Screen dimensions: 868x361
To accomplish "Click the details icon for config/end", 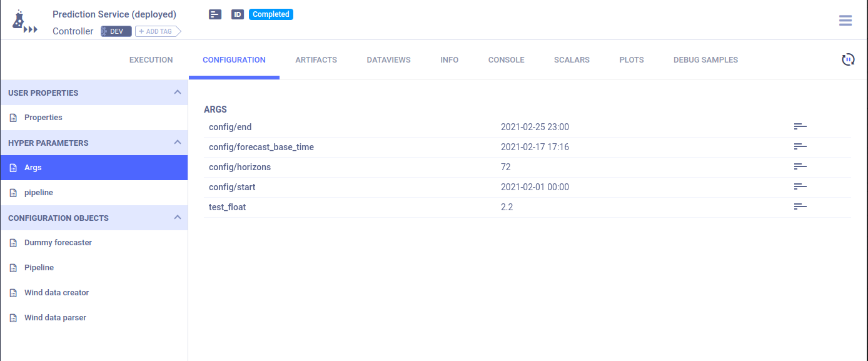I will pos(800,127).
